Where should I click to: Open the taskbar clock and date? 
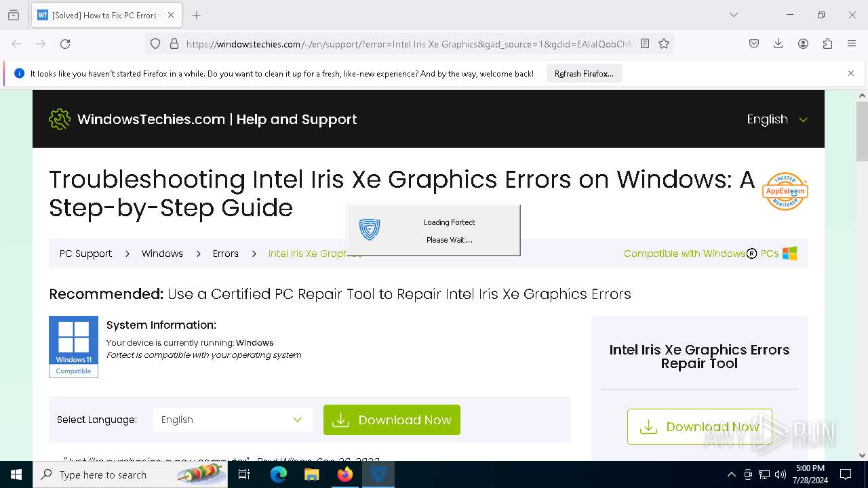tap(810, 474)
